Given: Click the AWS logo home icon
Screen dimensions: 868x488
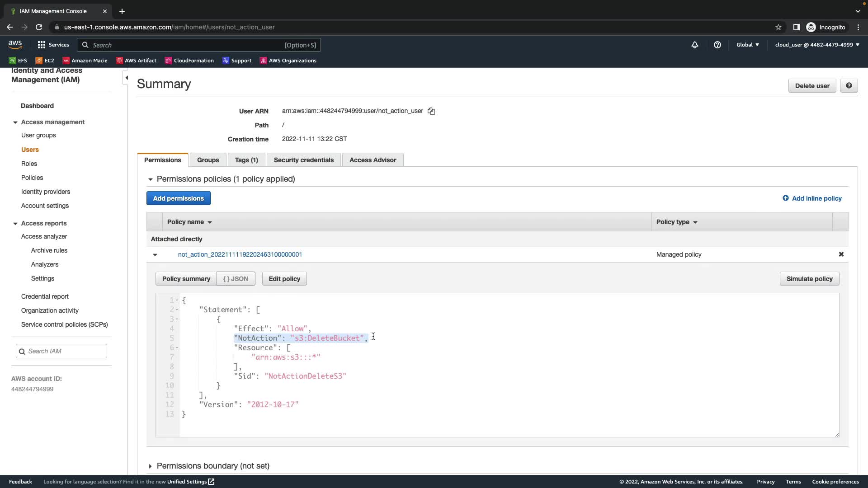Looking at the screenshot, I should pos(15,44).
